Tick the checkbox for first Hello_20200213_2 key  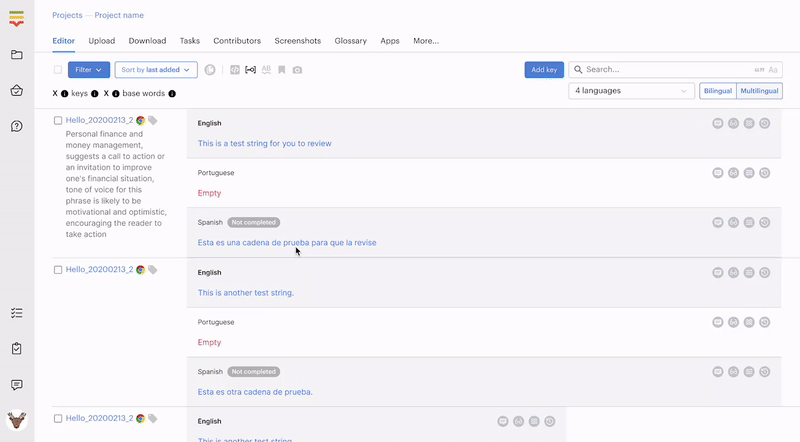[x=58, y=120]
